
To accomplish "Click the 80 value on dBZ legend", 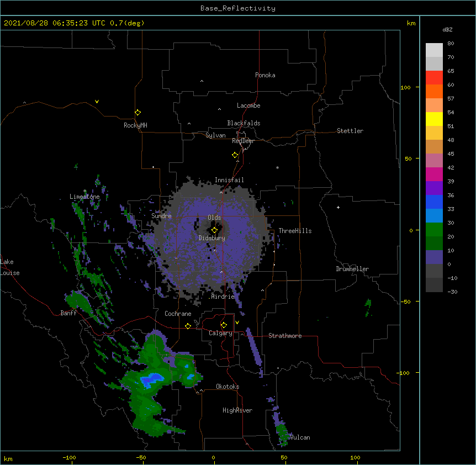I will click(x=451, y=44).
